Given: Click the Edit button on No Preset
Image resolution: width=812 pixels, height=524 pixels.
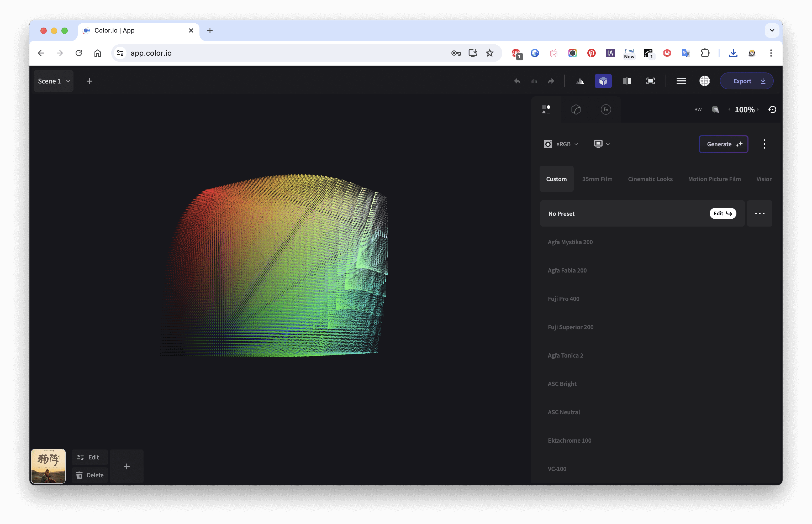Looking at the screenshot, I should 723,214.
